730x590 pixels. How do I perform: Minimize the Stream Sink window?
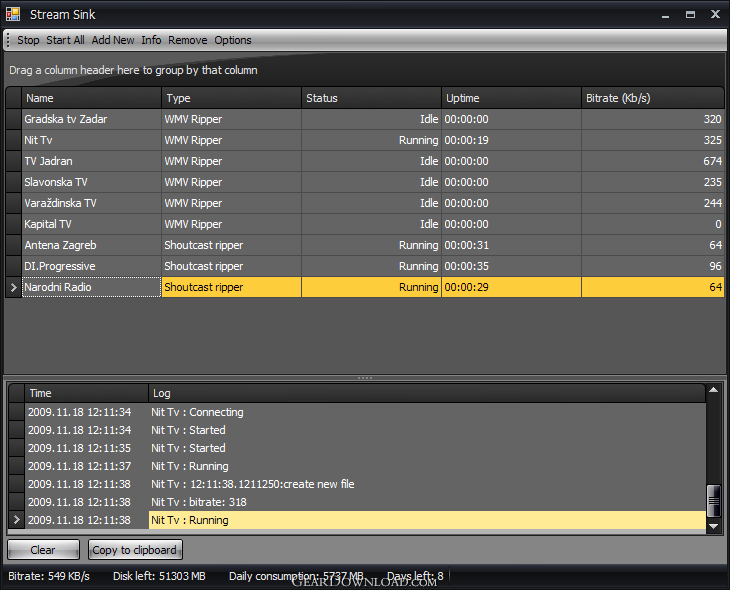click(666, 15)
